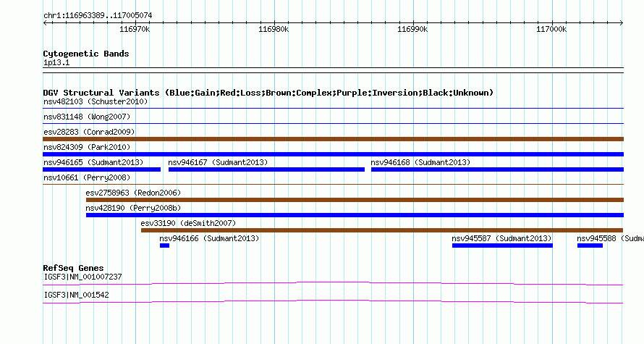The width and height of the screenshot is (644, 344).
Task: Open the esv28283 (Conrad2009) variant label
Action: click(x=89, y=132)
